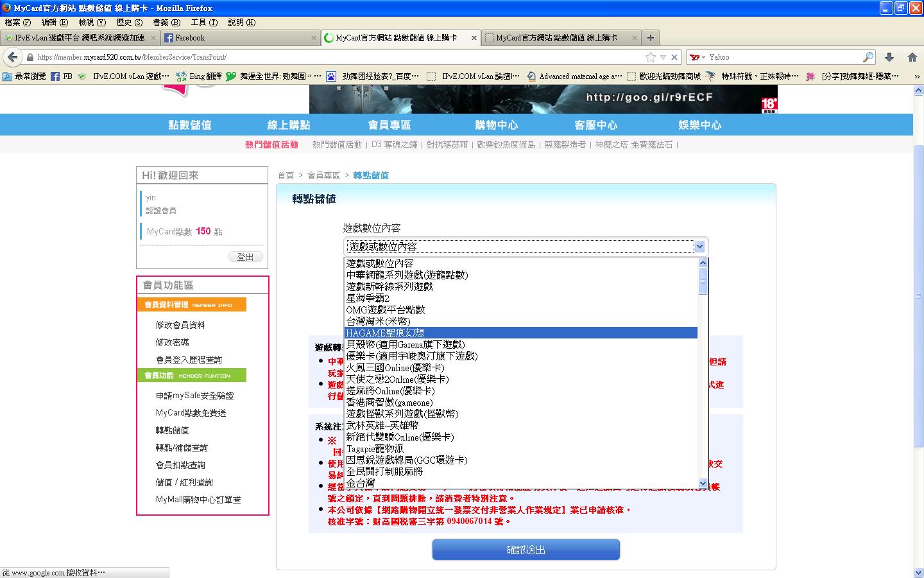Collapse the 遊戲或數位內容 dropdown arrow
The width and height of the screenshot is (924, 578).
click(x=700, y=247)
